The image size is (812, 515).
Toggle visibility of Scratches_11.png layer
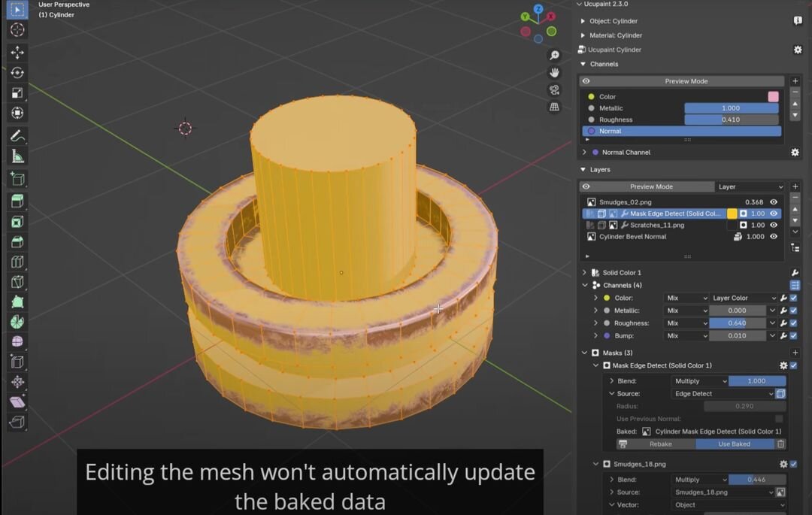click(774, 225)
